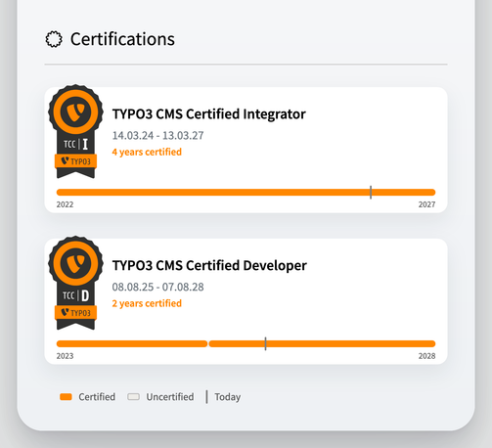The image size is (492, 448).
Task: Click the 2022 start year label
Action: click(65, 204)
